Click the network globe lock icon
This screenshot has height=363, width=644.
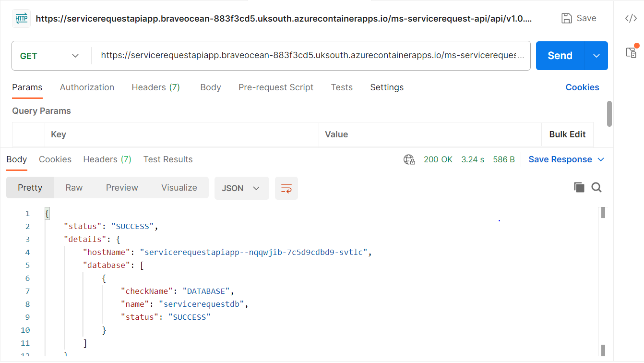(409, 159)
